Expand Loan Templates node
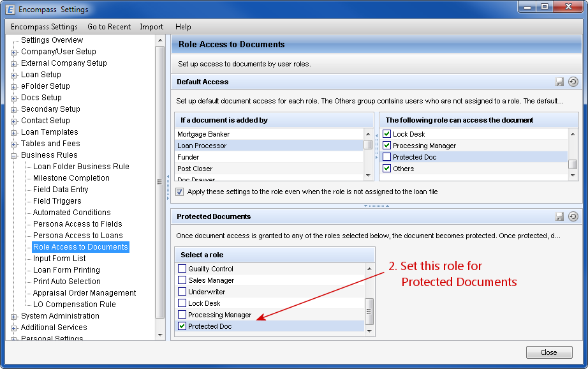Viewport: 588px width, 369px height. click(13, 133)
